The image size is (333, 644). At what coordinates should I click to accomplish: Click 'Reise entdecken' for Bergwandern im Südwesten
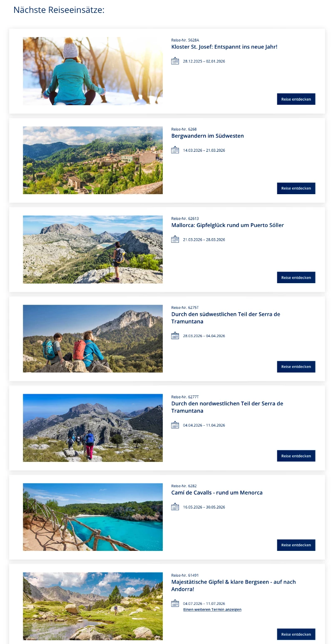coord(296,188)
